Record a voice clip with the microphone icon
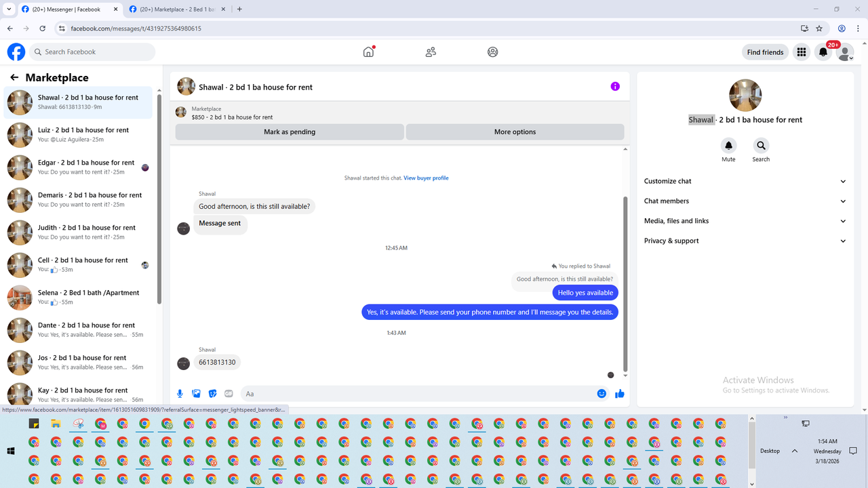Screen dimensions: 868x488 coord(180,393)
